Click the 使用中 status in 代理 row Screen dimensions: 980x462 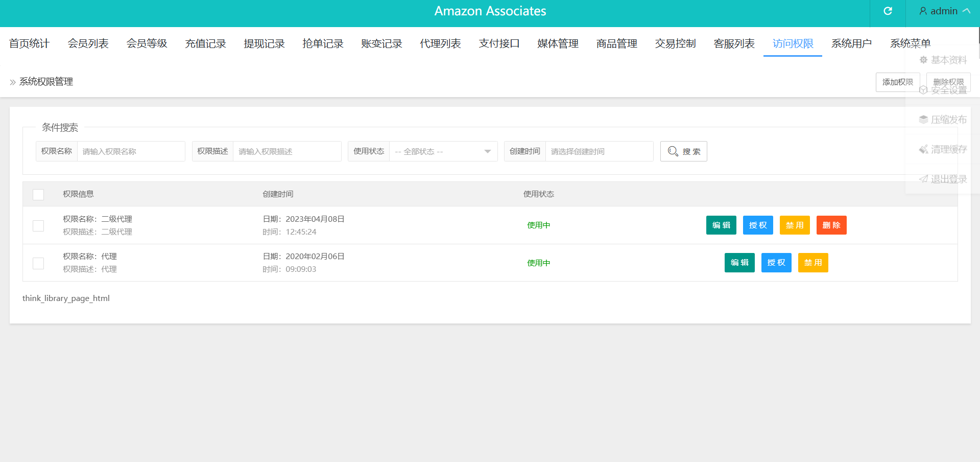click(x=539, y=263)
